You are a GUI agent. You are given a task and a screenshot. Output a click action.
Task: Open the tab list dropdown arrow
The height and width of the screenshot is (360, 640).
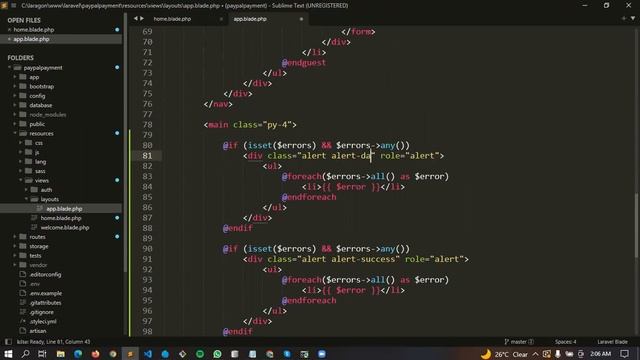633,18
